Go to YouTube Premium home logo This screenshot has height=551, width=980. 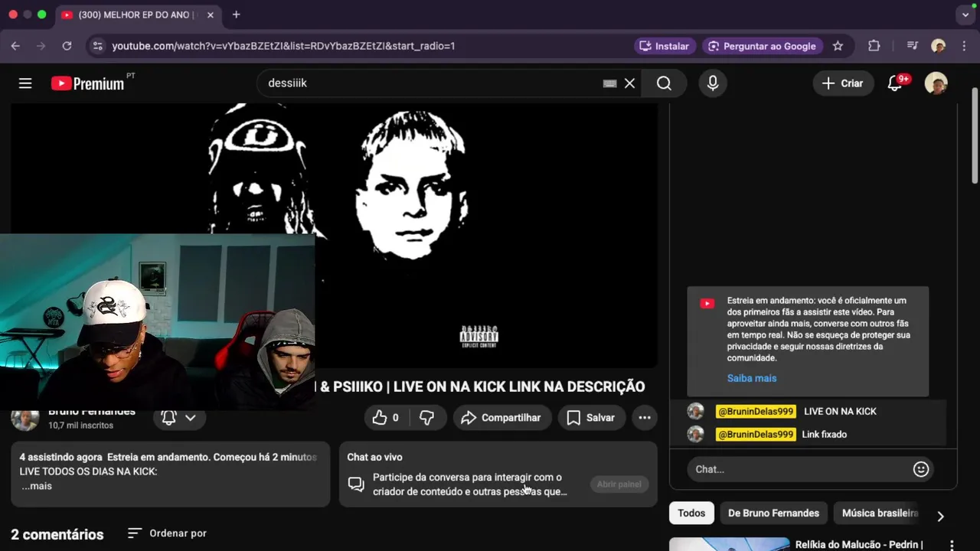point(87,83)
